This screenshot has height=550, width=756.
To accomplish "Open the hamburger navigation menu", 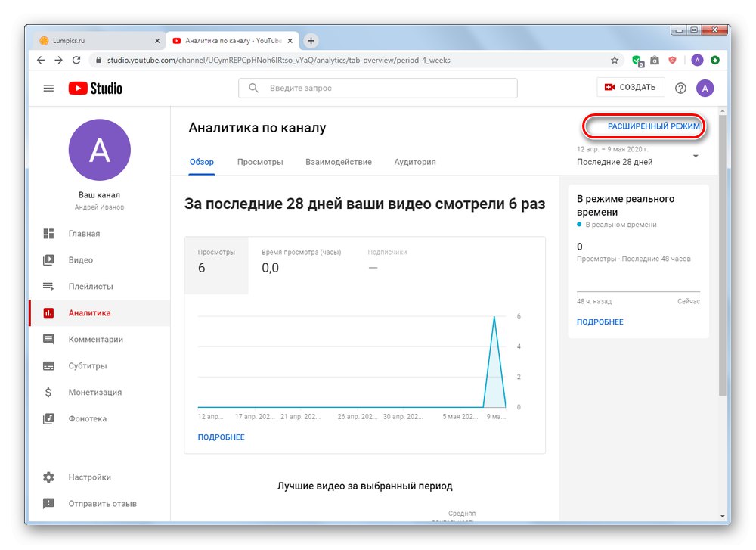I will pos(48,89).
